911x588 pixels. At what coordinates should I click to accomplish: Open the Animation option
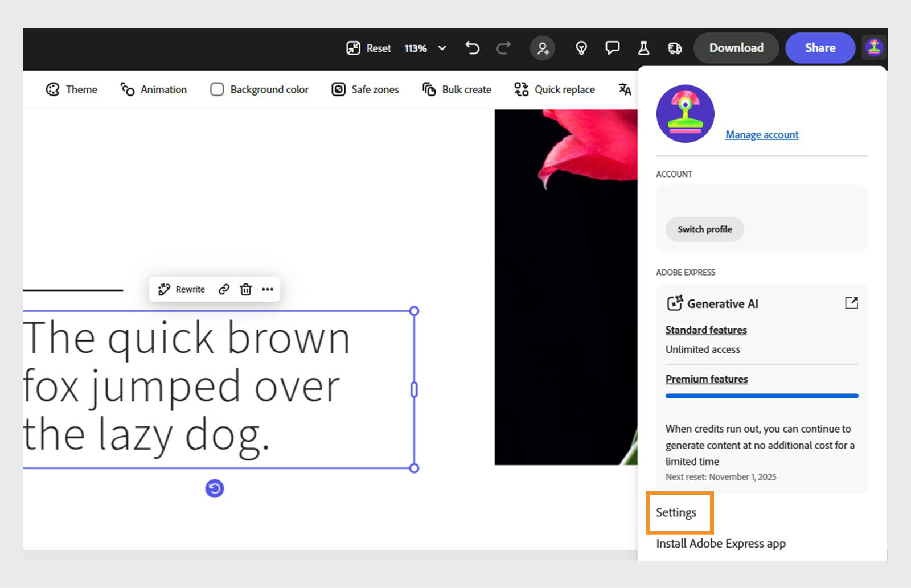154,89
